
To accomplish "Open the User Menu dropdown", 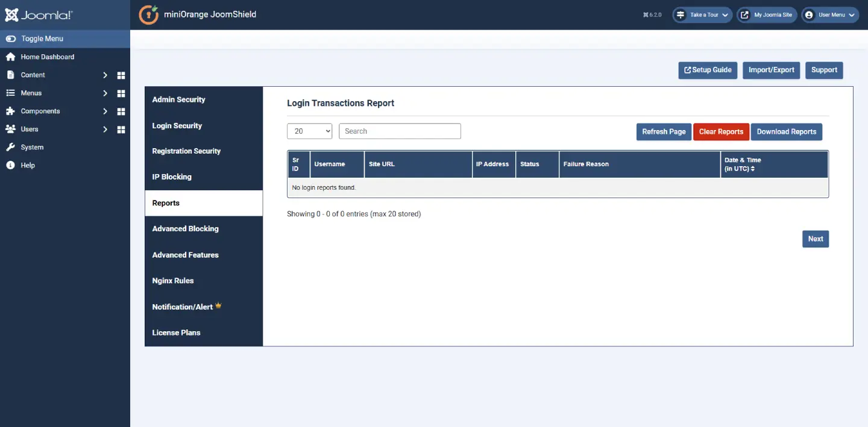I will pos(830,15).
